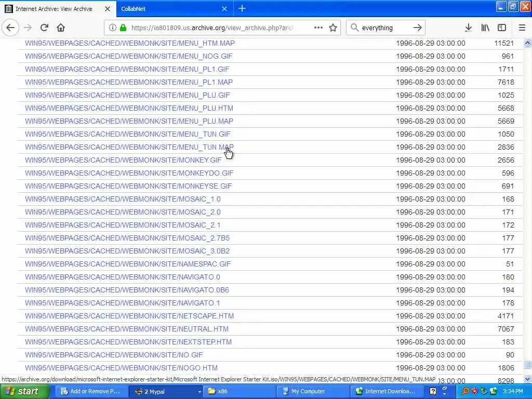Open the NO.GIF file link
The image size is (532, 399).
pyautogui.click(x=114, y=355)
